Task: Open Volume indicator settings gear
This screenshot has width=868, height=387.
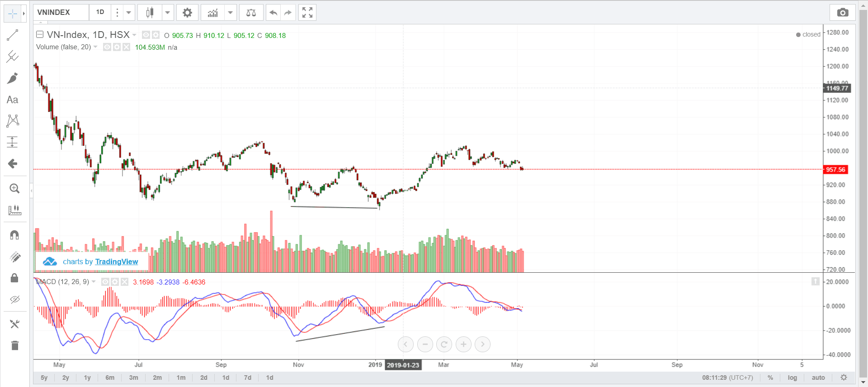Action: (117, 47)
